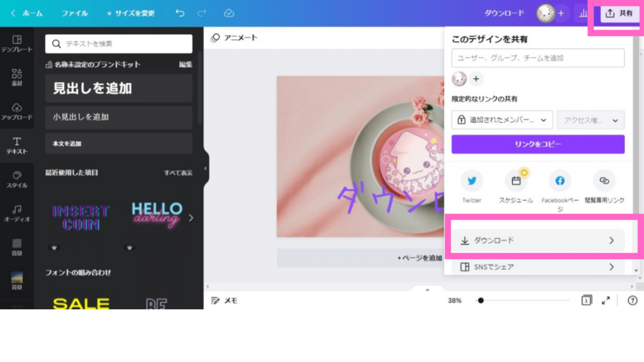Show more recently used text styles
The width and height of the screenshot is (644, 362).
tap(191, 218)
